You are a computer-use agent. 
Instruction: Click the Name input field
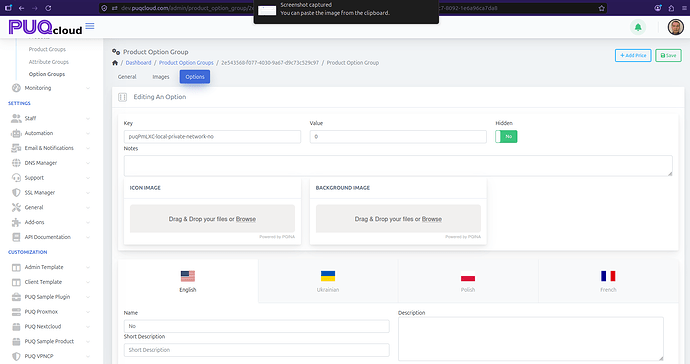(x=257, y=326)
